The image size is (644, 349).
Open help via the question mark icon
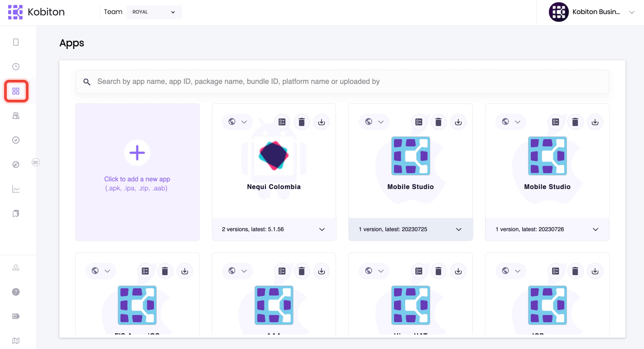16,292
